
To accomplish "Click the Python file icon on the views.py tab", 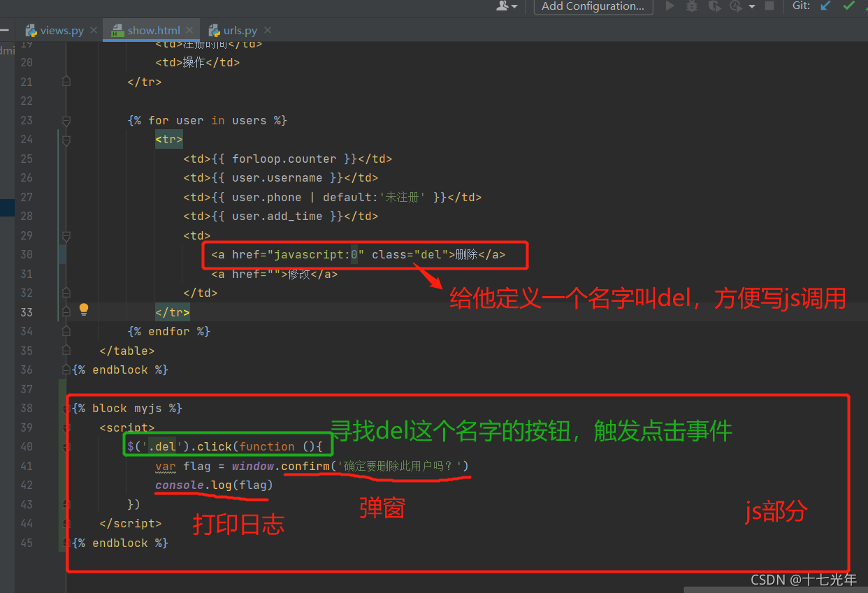I will (x=31, y=31).
